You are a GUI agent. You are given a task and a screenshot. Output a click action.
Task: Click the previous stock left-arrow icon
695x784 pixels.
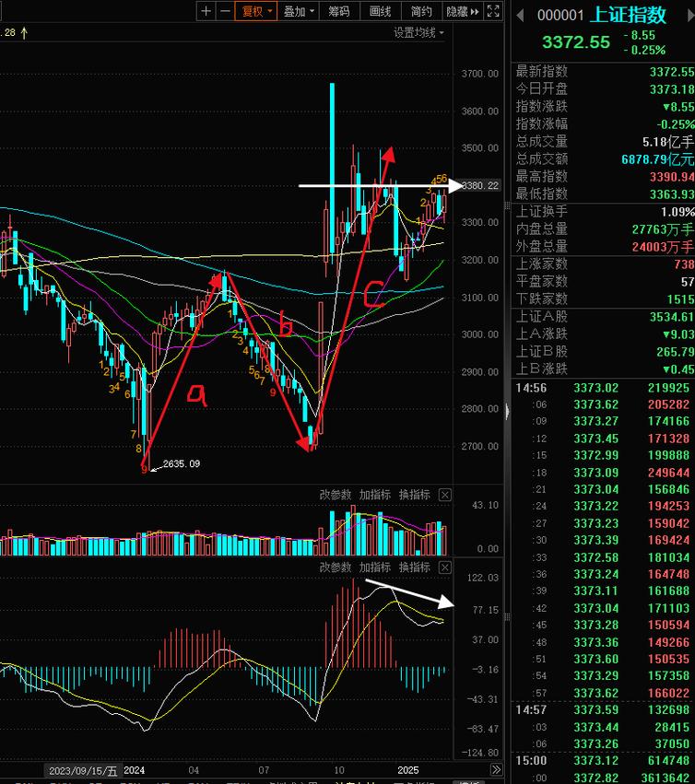[520, 15]
